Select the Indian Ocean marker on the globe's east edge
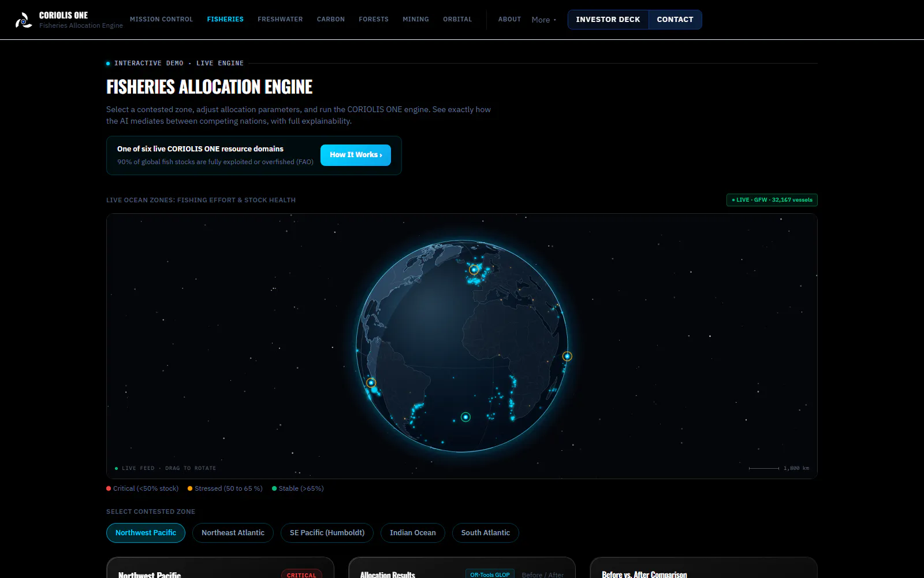 click(x=567, y=356)
